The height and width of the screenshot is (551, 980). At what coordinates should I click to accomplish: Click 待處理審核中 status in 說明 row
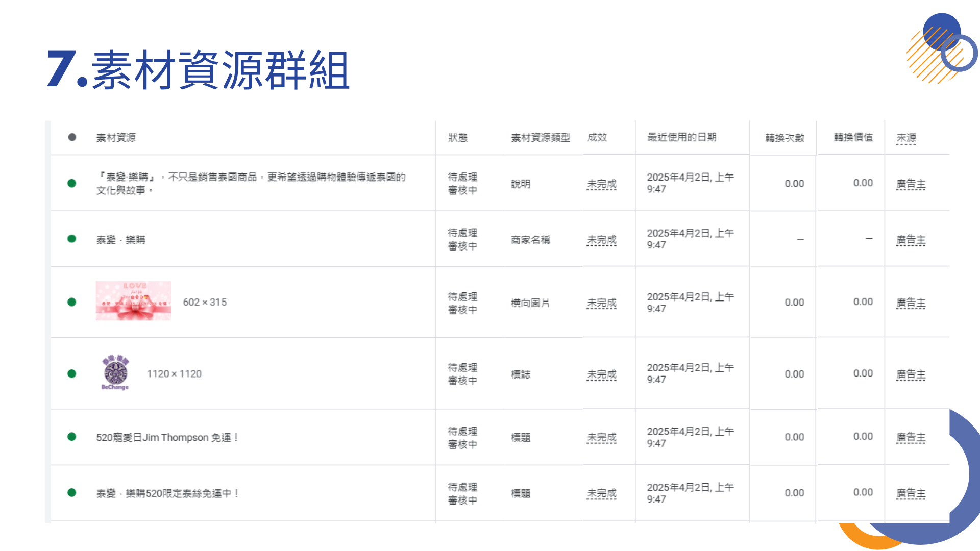462,184
